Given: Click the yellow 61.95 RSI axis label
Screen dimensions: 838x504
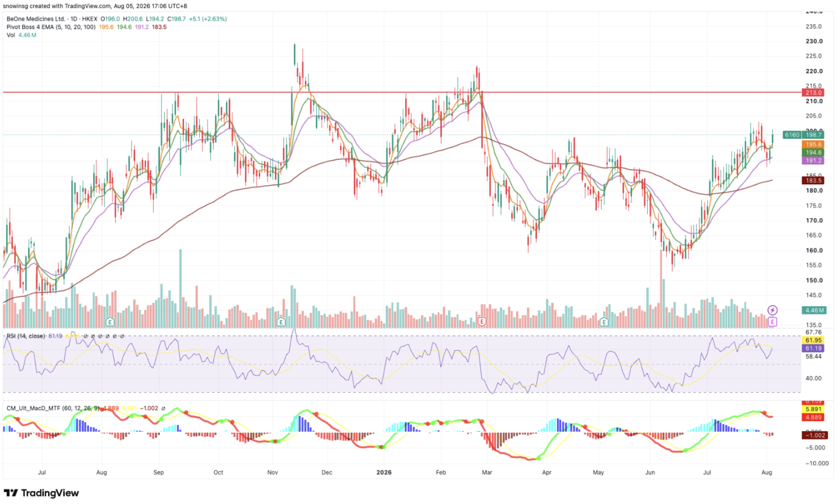Looking at the screenshot, I should click(813, 340).
